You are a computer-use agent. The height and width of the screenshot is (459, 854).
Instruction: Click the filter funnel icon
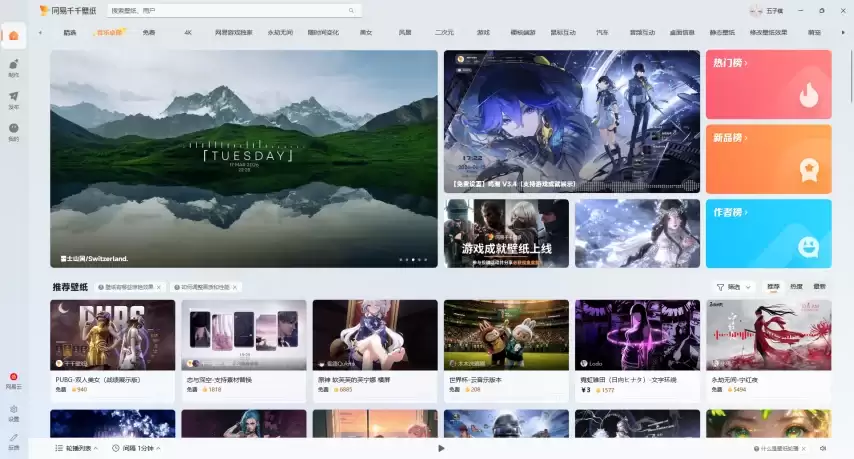pos(720,287)
